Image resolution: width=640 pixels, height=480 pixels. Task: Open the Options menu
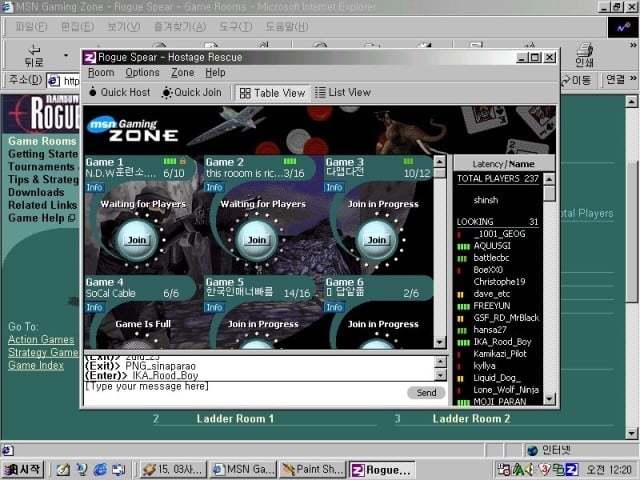click(142, 73)
